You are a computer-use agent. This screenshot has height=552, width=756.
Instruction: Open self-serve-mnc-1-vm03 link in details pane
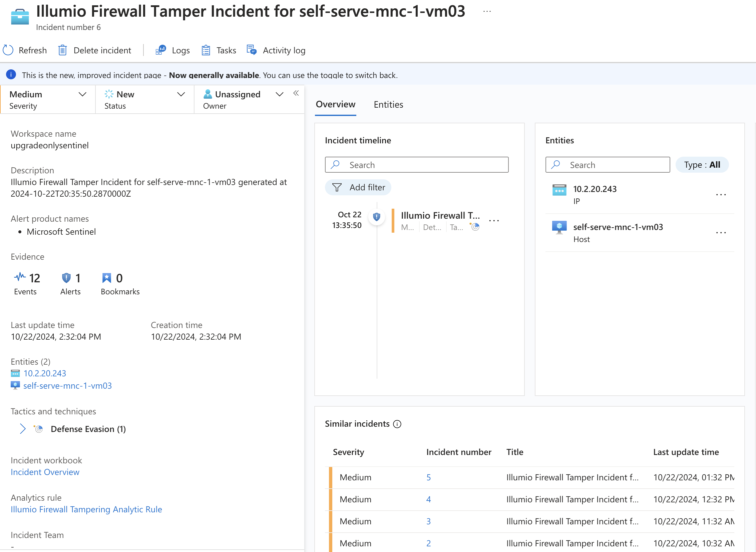click(67, 386)
